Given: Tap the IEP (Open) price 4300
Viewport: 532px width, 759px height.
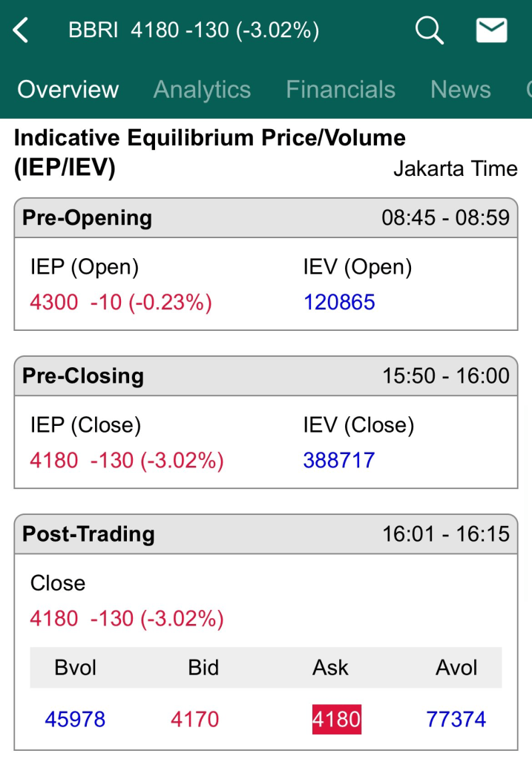Looking at the screenshot, I should click(54, 303).
